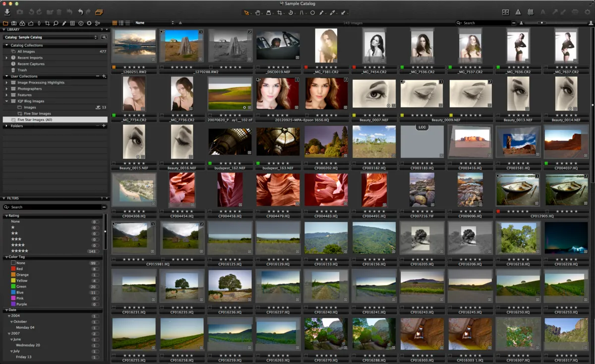Select the Crop cursor tool
Image resolution: width=595 pixels, height=364 pixels.
point(280,12)
